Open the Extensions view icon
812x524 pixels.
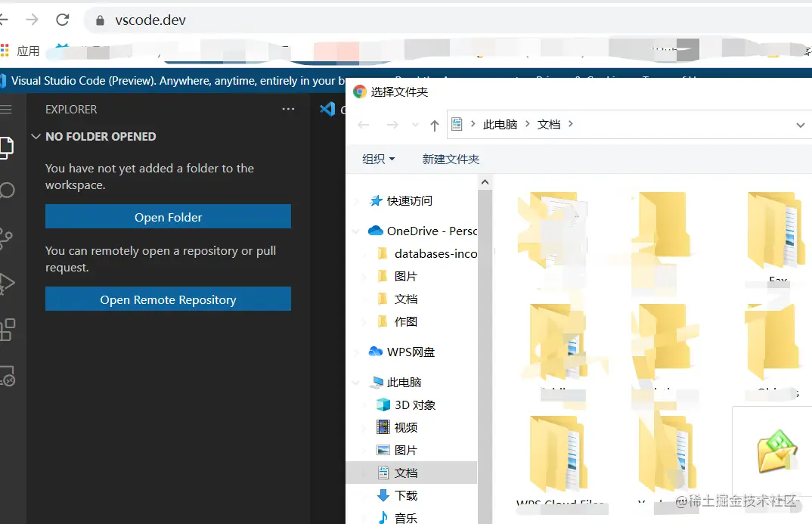pyautogui.click(x=8, y=330)
